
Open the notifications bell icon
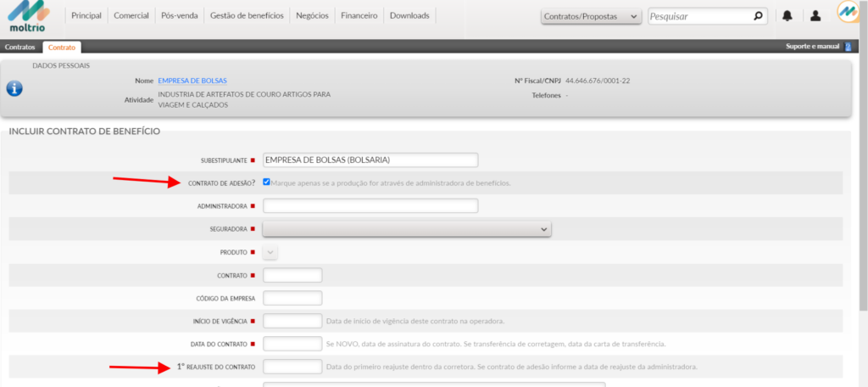coord(787,16)
